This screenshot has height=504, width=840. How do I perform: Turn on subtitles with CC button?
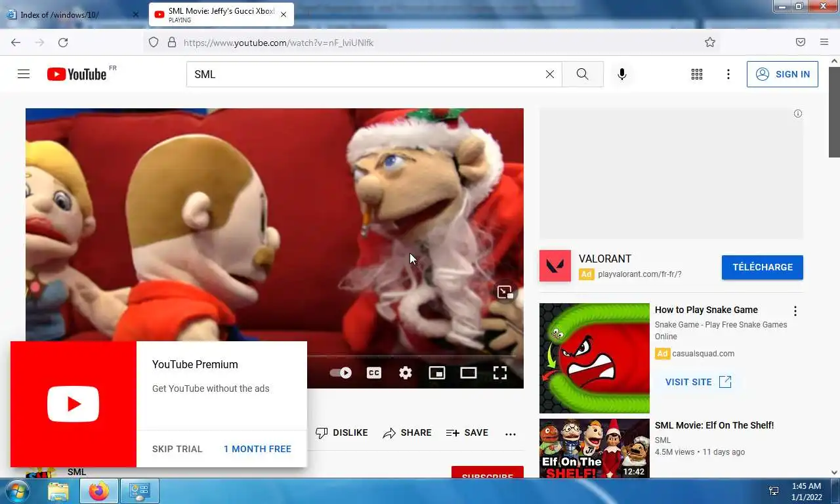[374, 373]
